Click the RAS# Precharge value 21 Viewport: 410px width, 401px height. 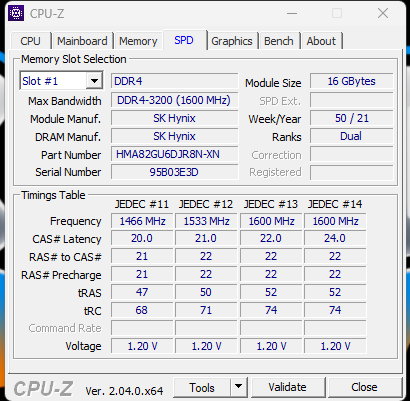coord(142,274)
